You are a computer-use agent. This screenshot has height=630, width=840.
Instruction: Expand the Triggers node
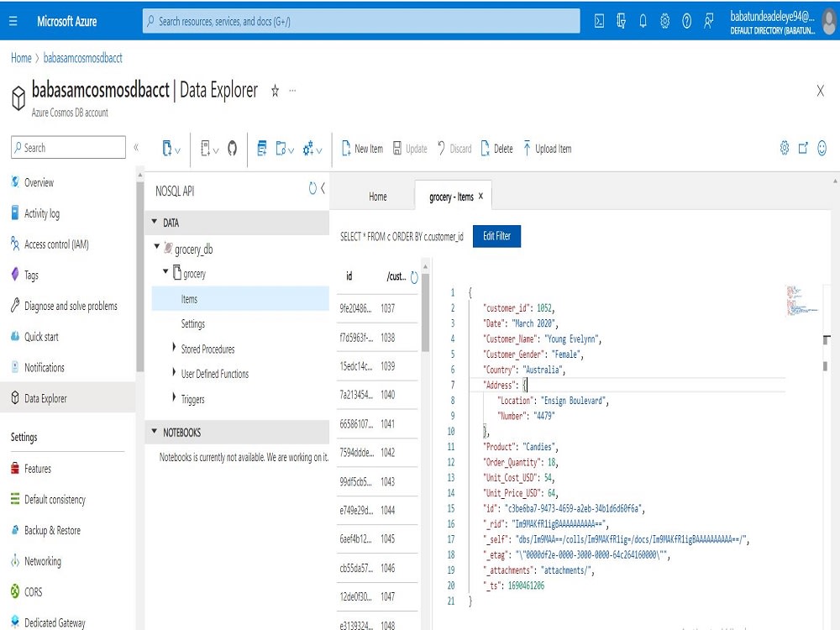174,397
